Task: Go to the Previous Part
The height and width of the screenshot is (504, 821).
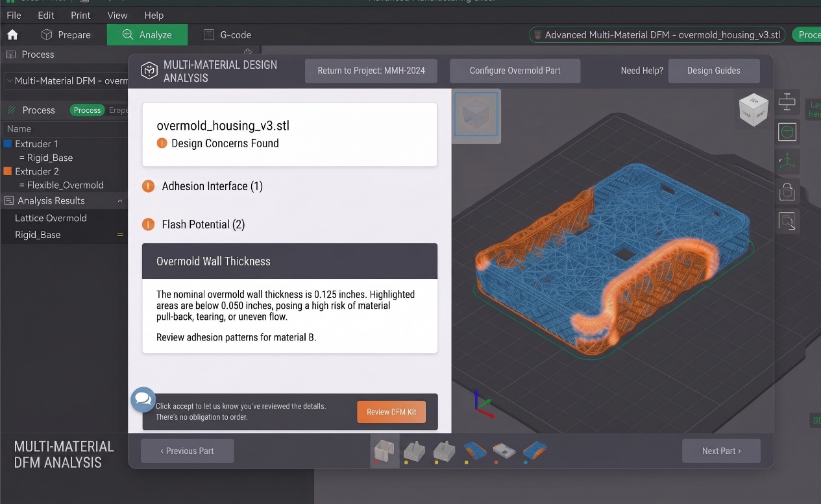Action: coord(187,451)
